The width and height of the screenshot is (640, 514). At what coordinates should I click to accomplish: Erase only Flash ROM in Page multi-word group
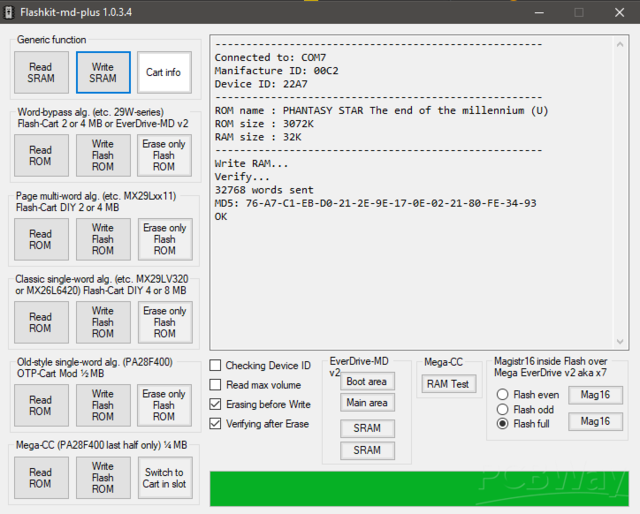coord(165,239)
